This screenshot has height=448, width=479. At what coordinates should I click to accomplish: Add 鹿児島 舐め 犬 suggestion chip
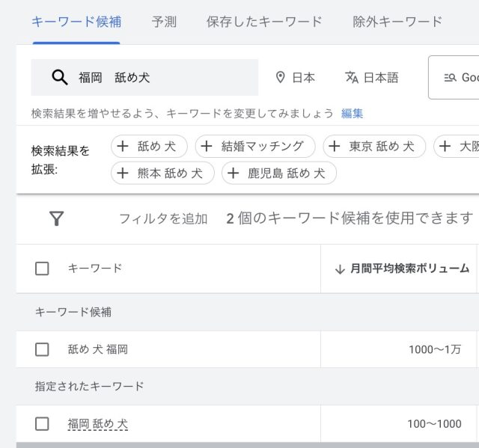(278, 174)
